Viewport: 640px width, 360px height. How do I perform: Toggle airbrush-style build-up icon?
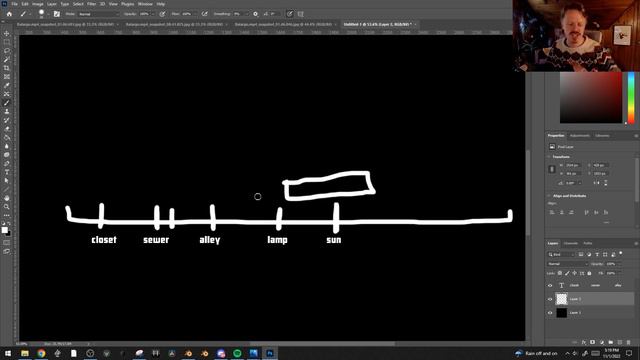click(204, 14)
